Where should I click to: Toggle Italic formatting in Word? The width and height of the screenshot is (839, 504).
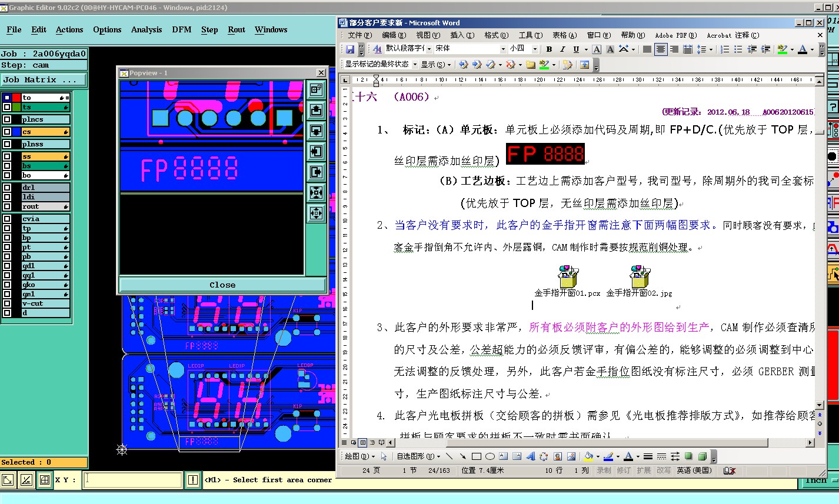tap(562, 49)
